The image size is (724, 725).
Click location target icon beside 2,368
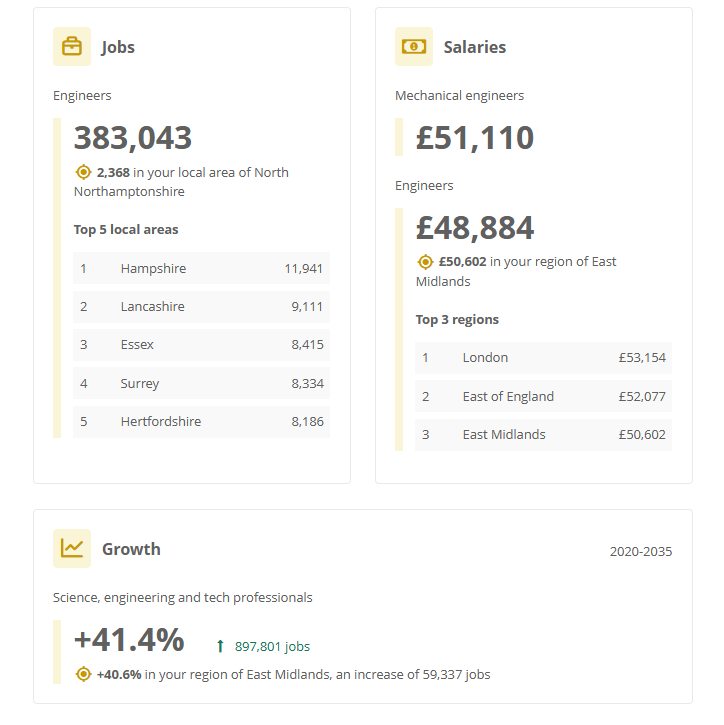click(84, 172)
